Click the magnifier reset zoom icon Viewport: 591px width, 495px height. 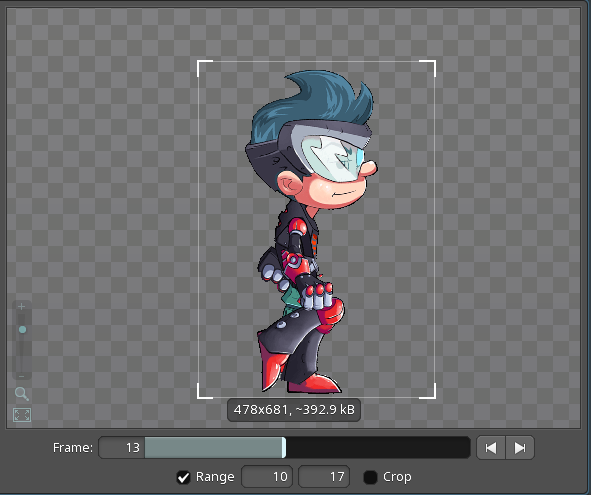click(22, 394)
